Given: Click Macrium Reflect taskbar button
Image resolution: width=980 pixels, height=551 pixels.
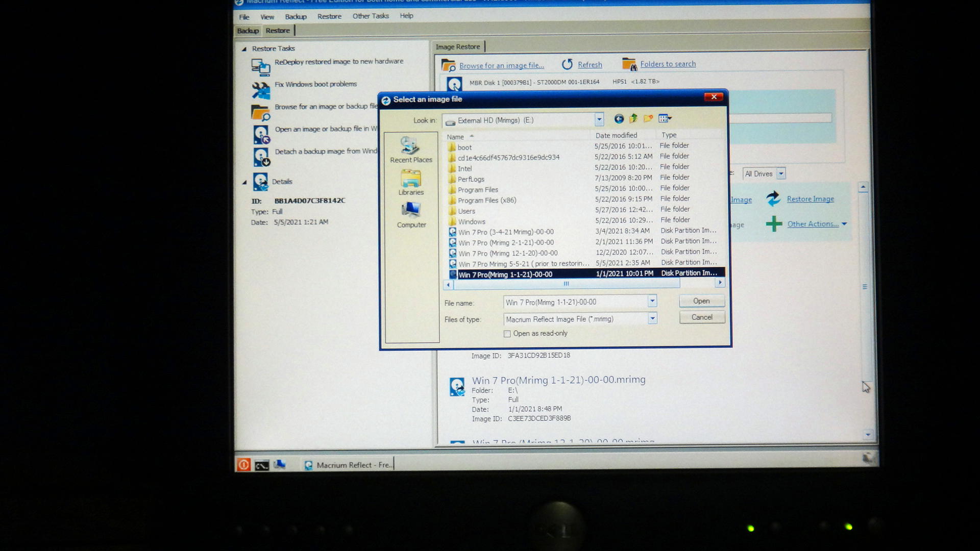Looking at the screenshot, I should (x=348, y=465).
